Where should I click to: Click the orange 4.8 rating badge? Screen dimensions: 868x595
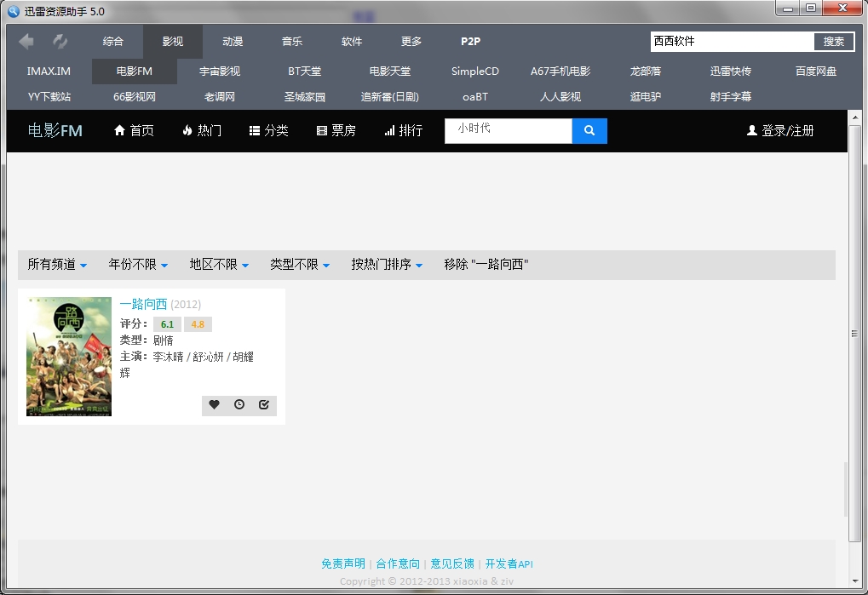click(x=198, y=324)
